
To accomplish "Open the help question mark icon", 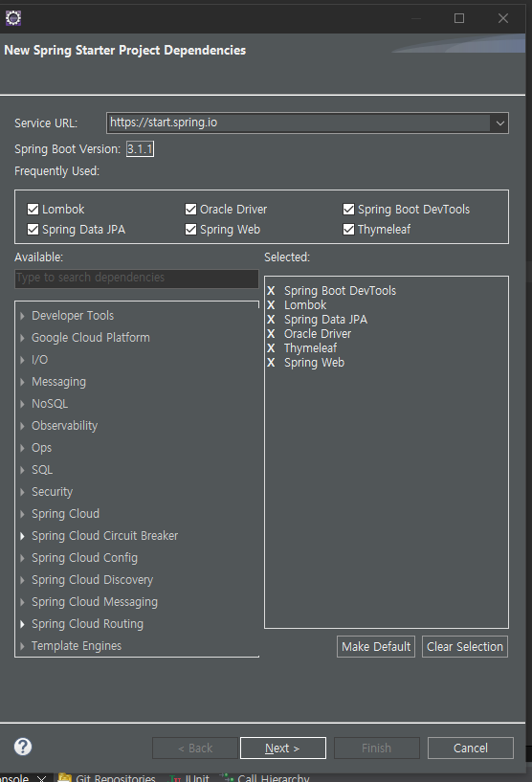I will (23, 747).
